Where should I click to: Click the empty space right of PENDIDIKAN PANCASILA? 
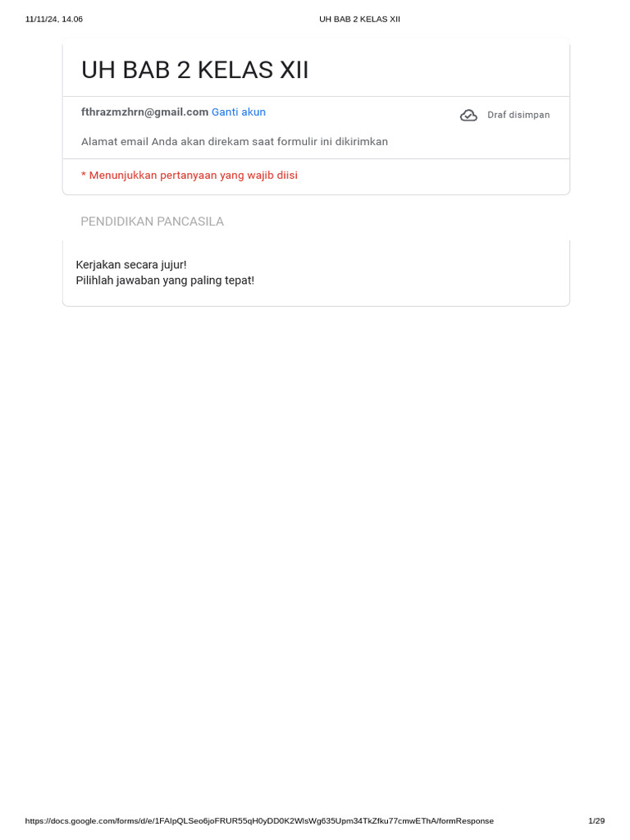394,221
